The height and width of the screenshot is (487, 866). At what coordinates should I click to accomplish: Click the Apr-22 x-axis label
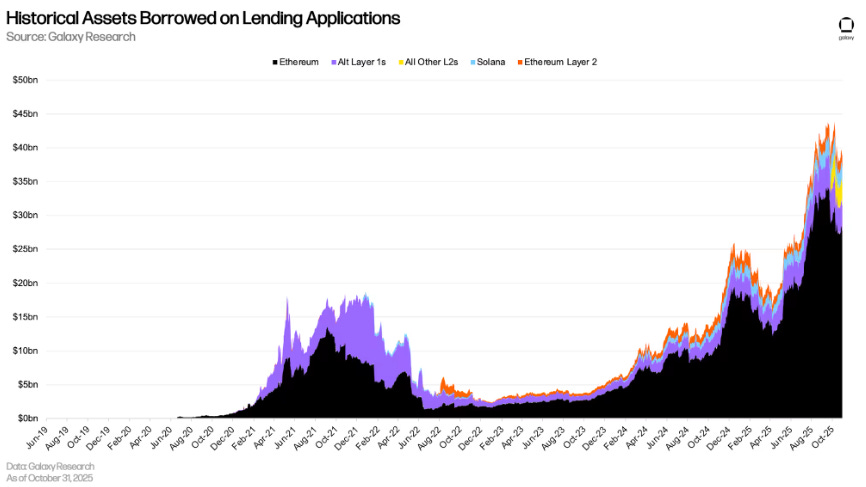pos(389,436)
